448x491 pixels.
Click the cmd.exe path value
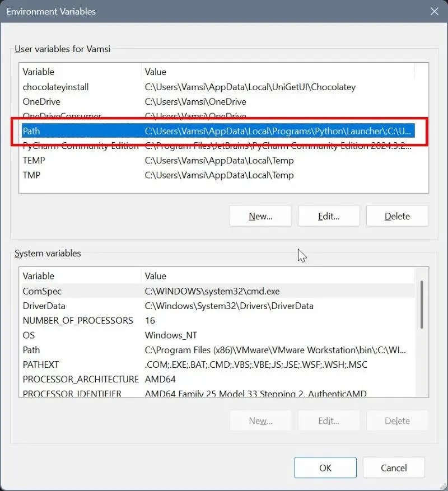[x=212, y=291]
